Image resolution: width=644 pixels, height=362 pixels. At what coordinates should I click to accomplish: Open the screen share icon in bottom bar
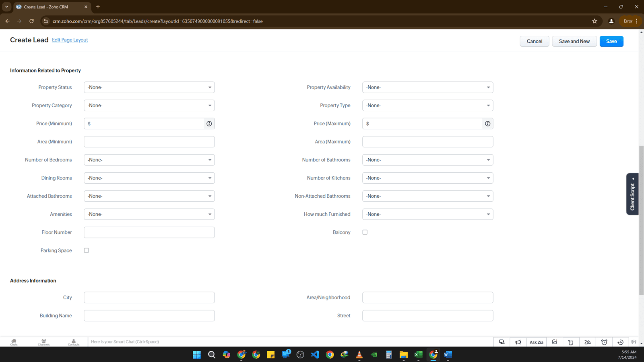[x=502, y=342]
